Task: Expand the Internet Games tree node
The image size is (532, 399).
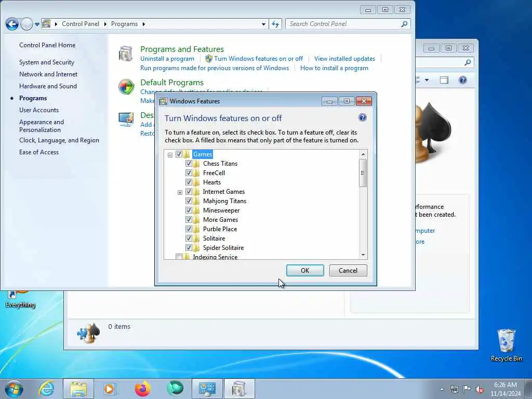Action: (180, 192)
